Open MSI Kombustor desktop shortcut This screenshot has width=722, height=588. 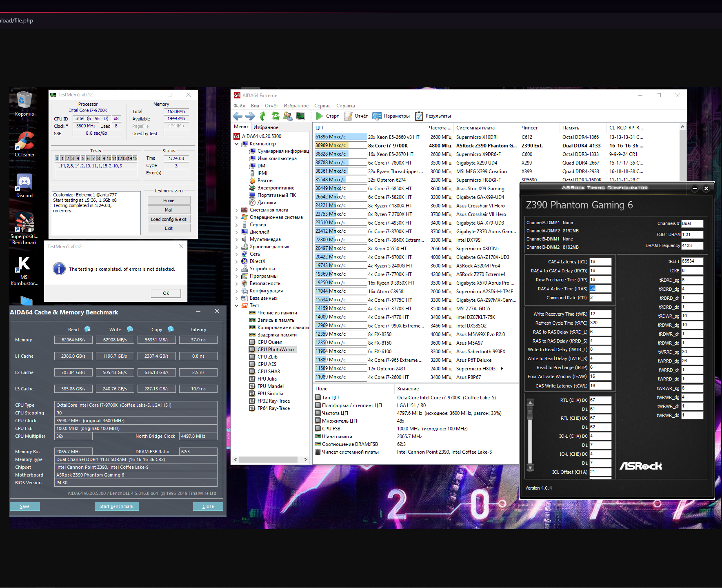(24, 271)
